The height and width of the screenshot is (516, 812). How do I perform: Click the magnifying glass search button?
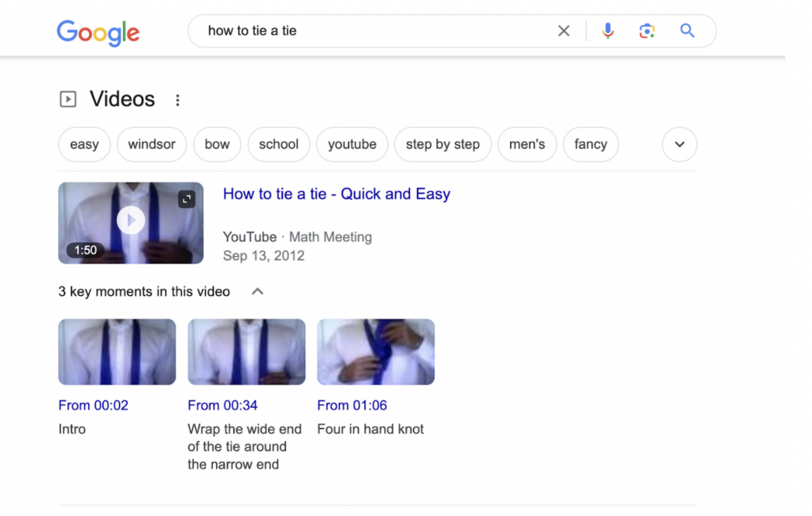pos(687,32)
